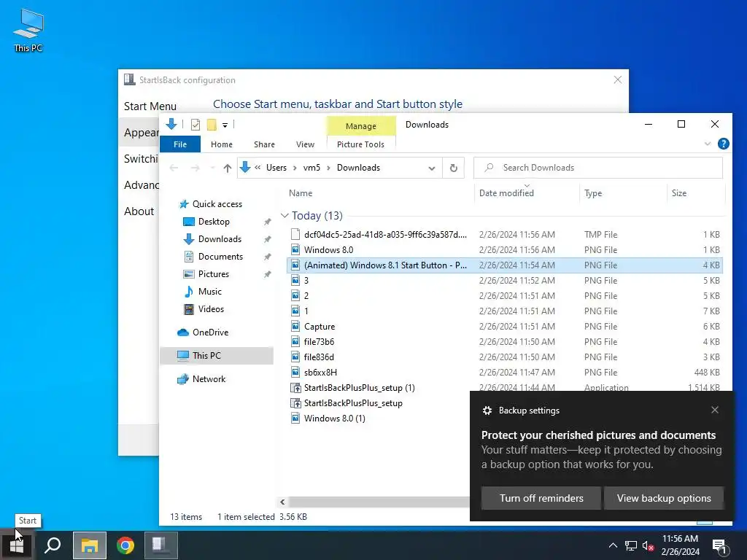Click the File Explorer taskbar icon

click(x=89, y=545)
